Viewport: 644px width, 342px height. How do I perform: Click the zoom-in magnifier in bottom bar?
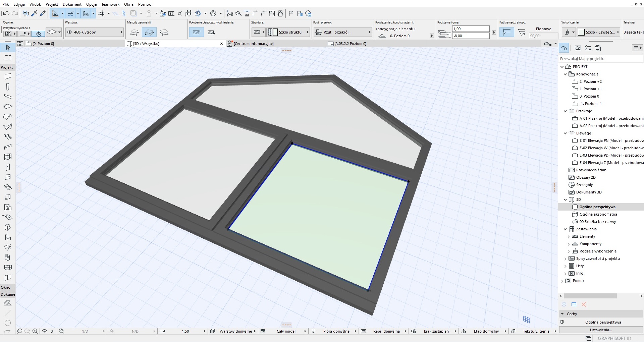pos(35,331)
